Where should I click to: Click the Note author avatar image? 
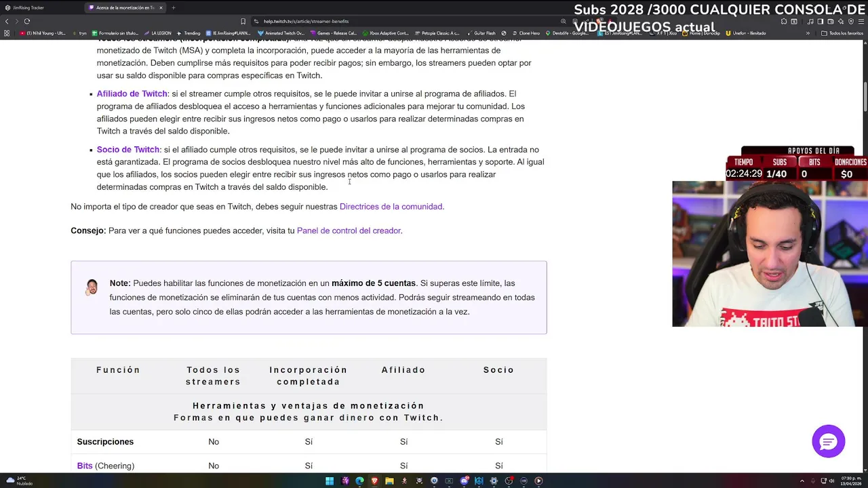point(92,287)
